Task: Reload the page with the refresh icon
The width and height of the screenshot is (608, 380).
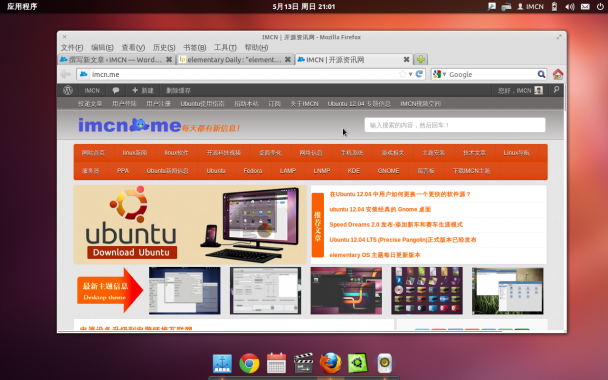Action: point(419,74)
